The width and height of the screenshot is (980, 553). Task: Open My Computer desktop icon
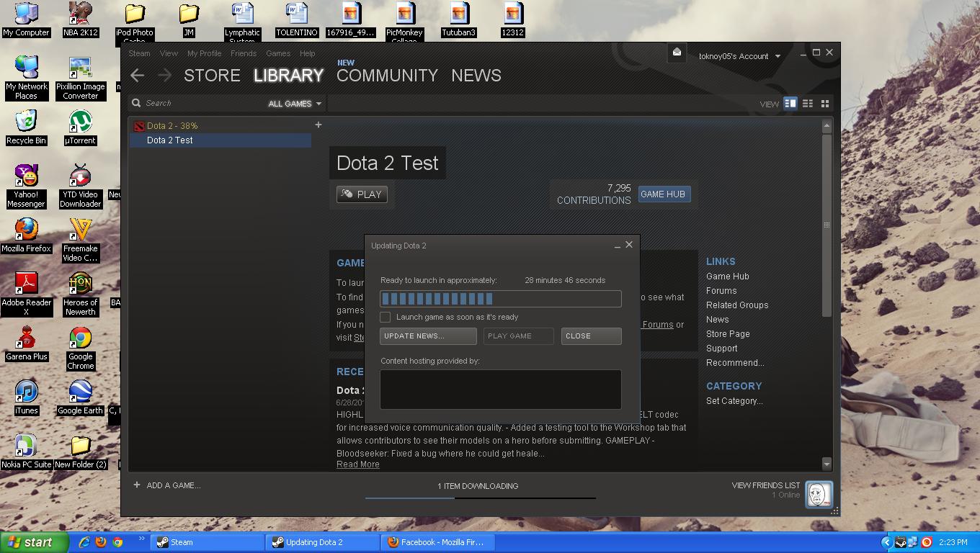(x=27, y=19)
